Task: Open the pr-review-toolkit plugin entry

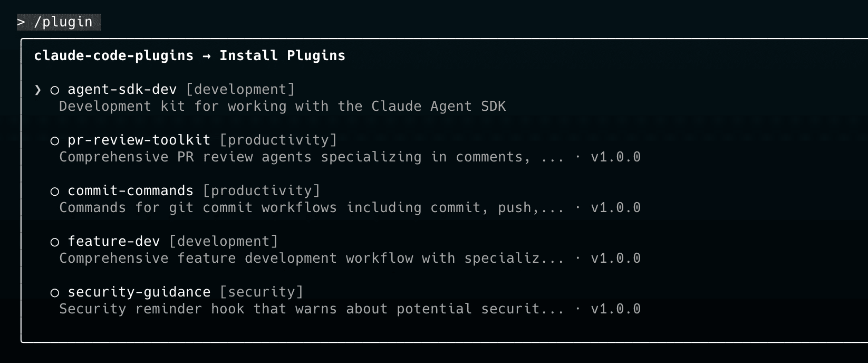Action: [139, 140]
